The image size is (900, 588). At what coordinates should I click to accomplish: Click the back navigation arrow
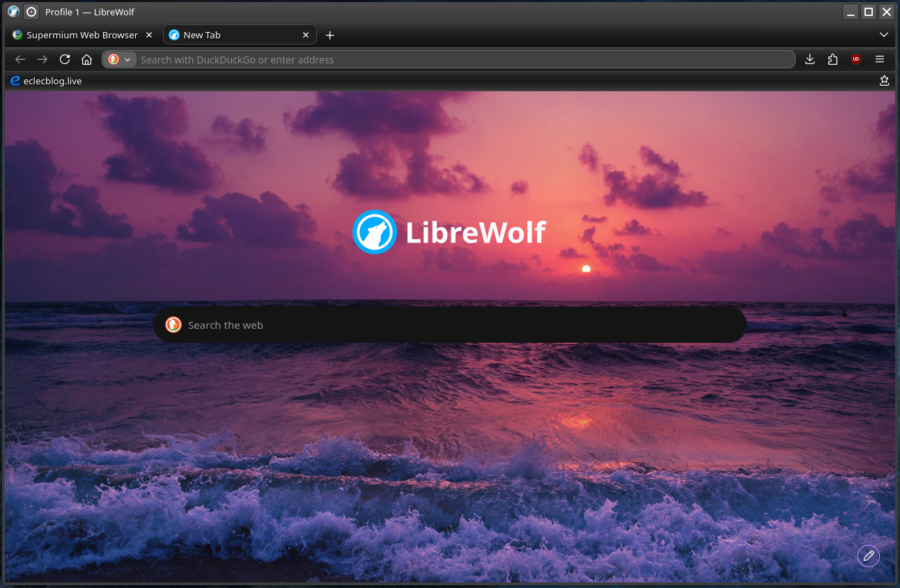click(x=20, y=59)
